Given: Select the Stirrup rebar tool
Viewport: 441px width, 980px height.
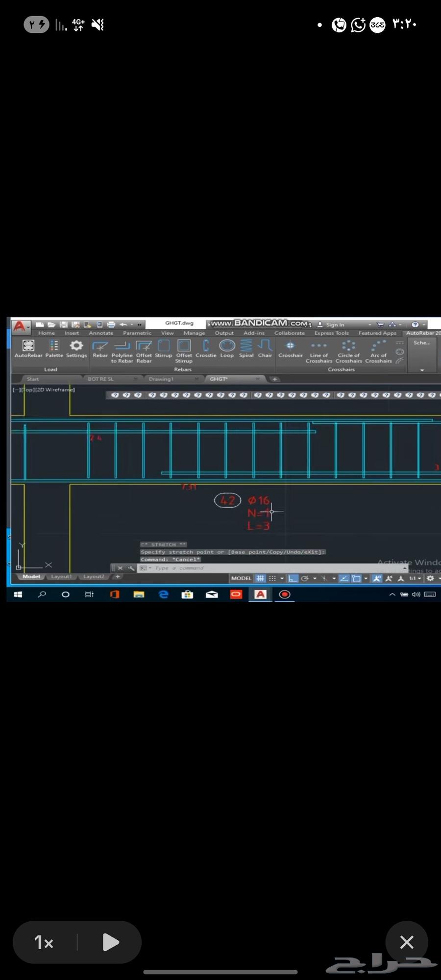Looking at the screenshot, I should (163, 348).
